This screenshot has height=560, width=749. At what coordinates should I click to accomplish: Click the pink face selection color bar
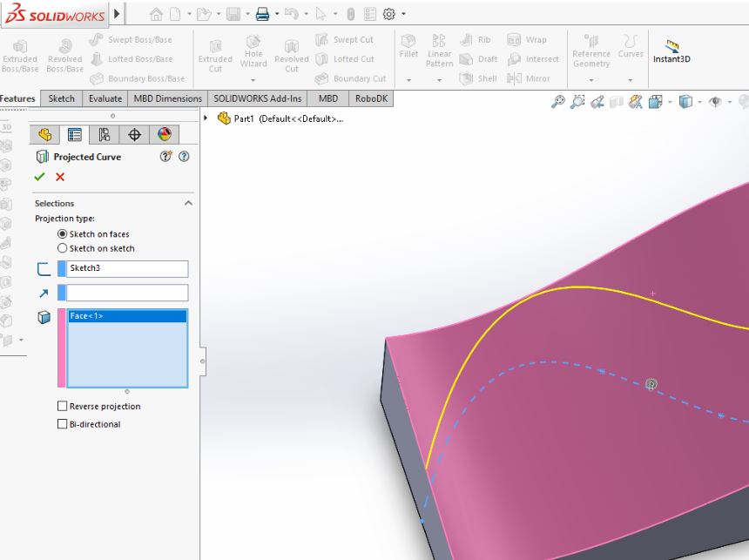61,347
